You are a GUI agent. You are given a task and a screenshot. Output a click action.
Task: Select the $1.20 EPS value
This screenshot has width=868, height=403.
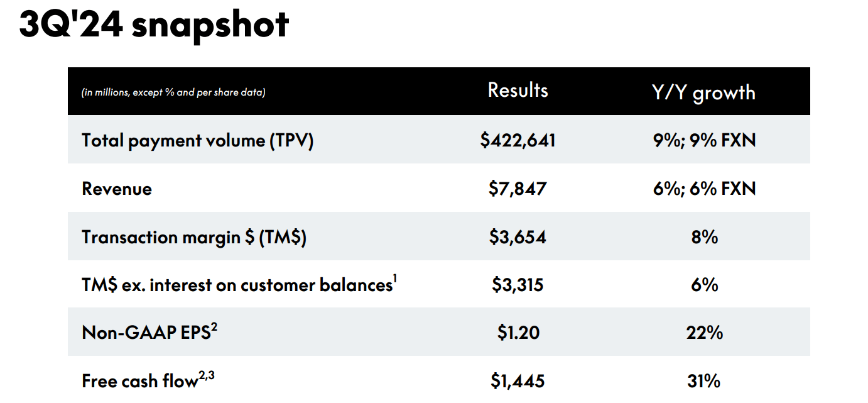tap(518, 333)
